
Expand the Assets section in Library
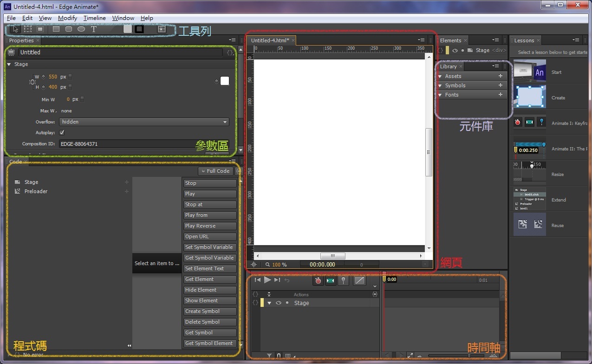(x=440, y=76)
